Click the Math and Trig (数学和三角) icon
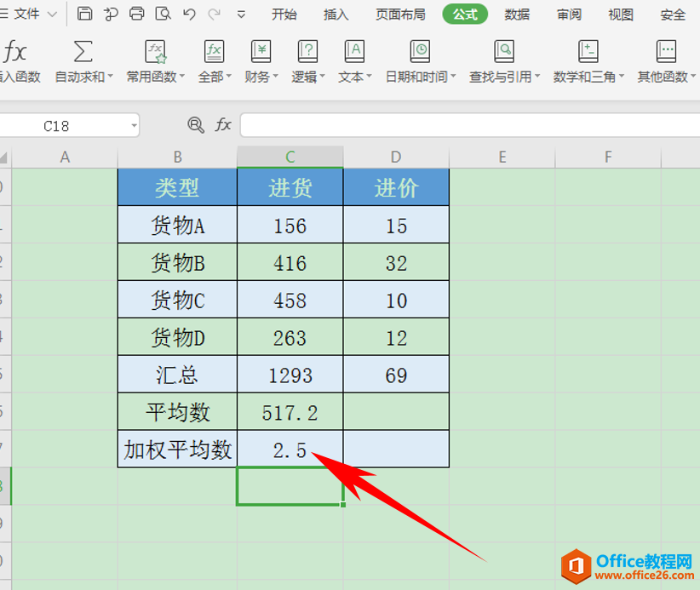Viewport: 700px width, 590px height. tap(588, 51)
